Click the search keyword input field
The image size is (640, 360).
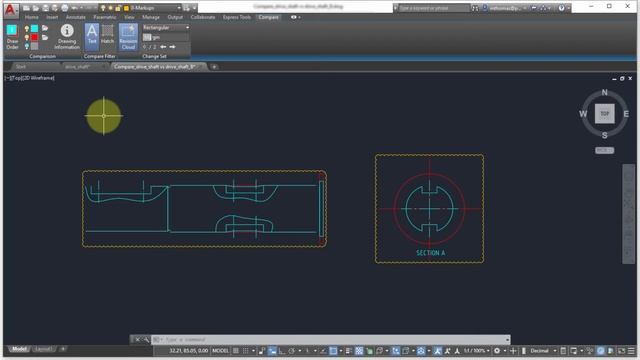point(433,8)
